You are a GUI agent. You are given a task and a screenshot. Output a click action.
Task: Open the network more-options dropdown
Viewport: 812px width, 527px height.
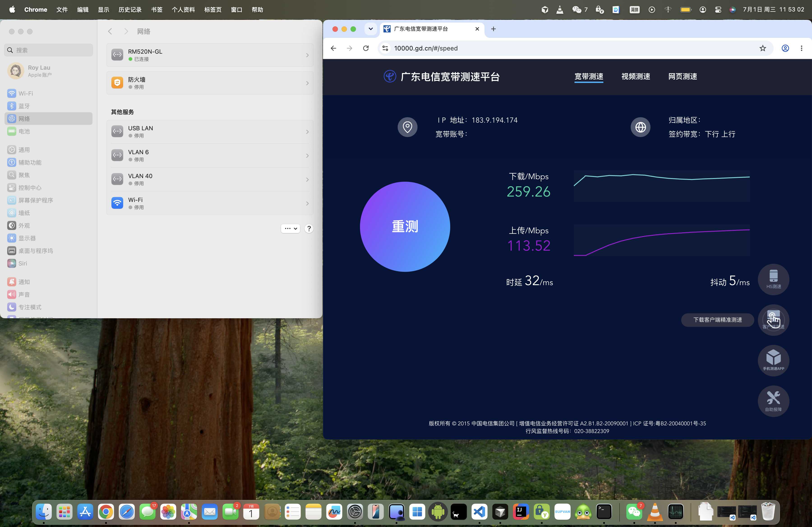(291, 229)
